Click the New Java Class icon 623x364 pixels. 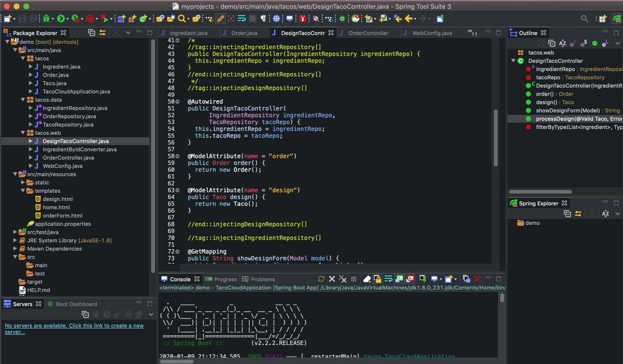143,19
